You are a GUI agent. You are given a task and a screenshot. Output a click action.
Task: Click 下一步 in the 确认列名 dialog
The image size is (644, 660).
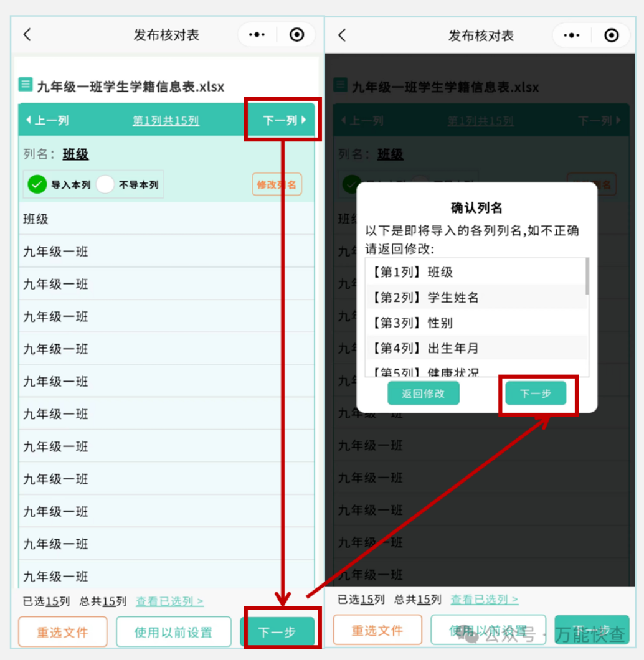pyautogui.click(x=536, y=394)
